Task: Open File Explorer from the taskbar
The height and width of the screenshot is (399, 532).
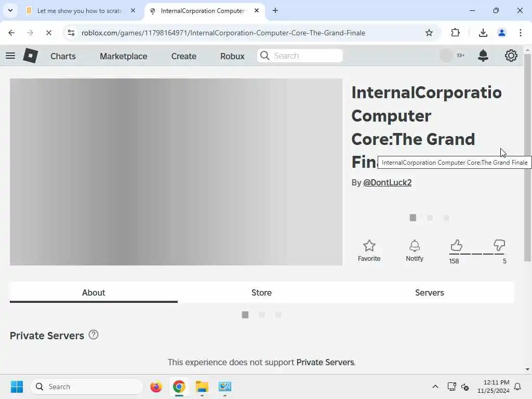Action: coord(202,387)
